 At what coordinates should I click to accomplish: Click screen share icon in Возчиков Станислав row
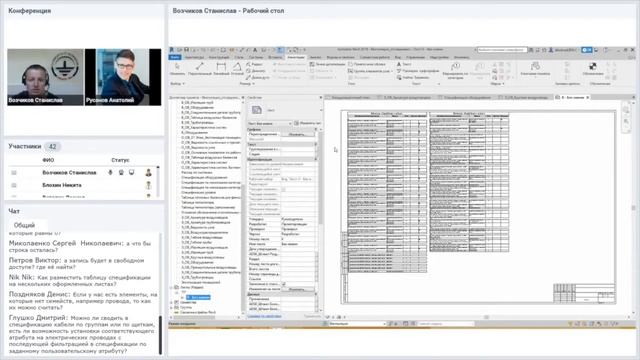click(131, 173)
